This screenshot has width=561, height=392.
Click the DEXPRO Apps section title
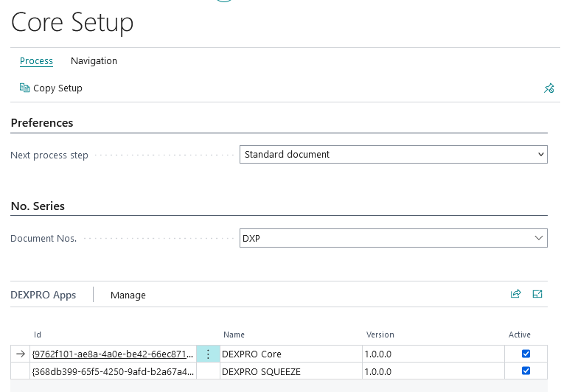43,295
